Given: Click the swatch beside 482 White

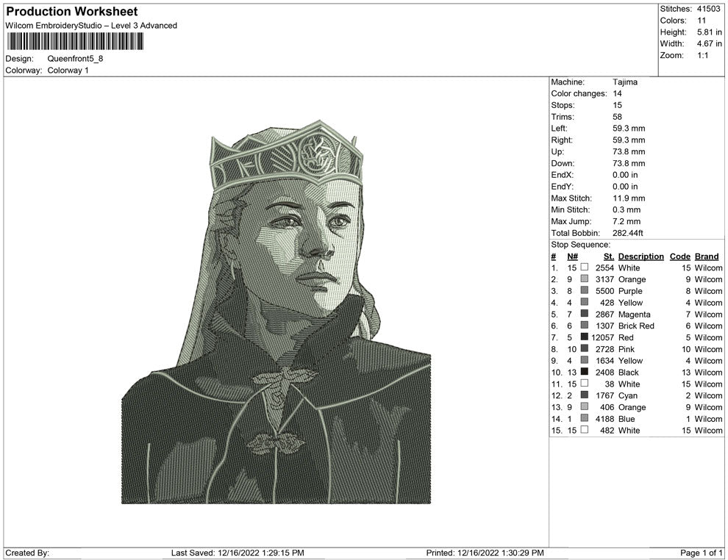Looking at the screenshot, I should 585,430.
